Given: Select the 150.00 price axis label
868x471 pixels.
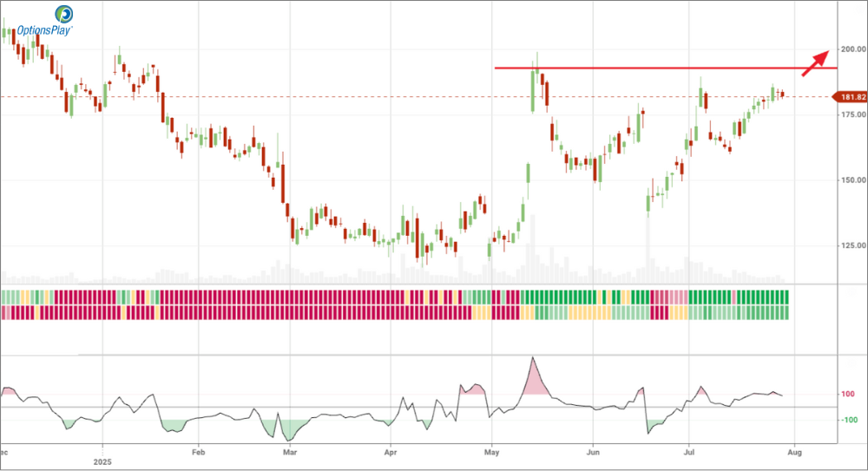Looking at the screenshot, I should (x=853, y=180).
